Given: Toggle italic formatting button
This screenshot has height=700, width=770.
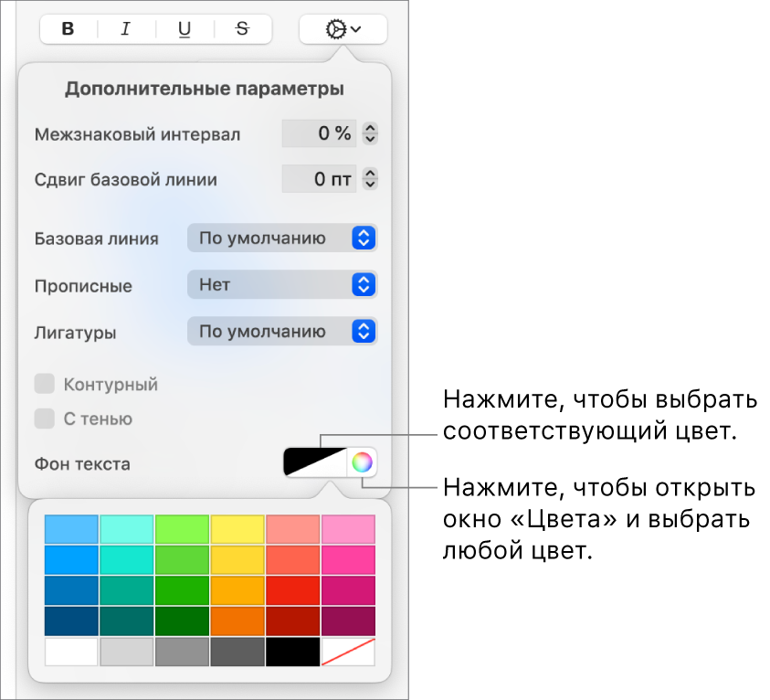Looking at the screenshot, I should click(x=126, y=29).
